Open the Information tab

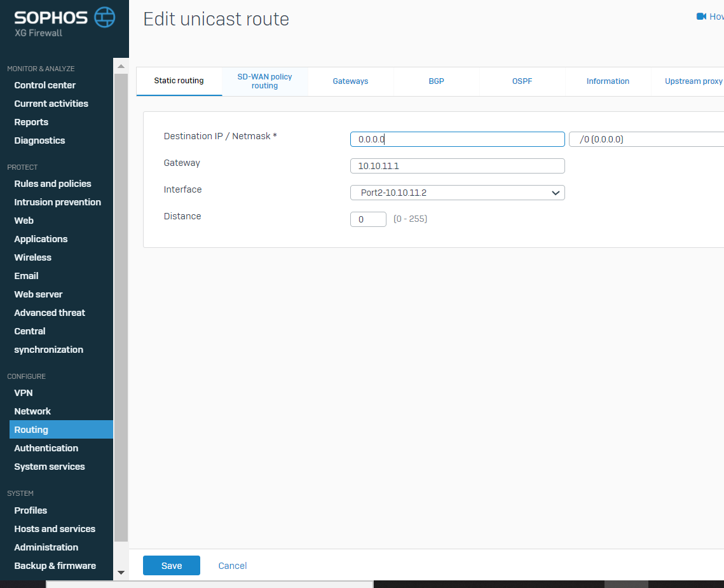(608, 81)
